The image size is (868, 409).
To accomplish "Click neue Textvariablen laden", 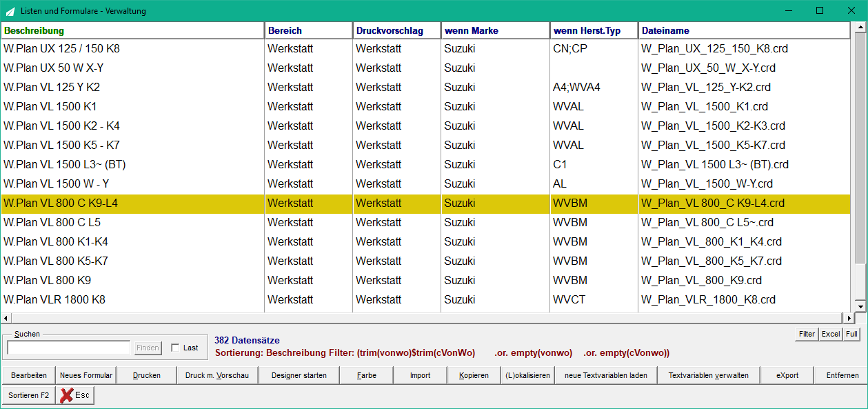I will tap(606, 375).
